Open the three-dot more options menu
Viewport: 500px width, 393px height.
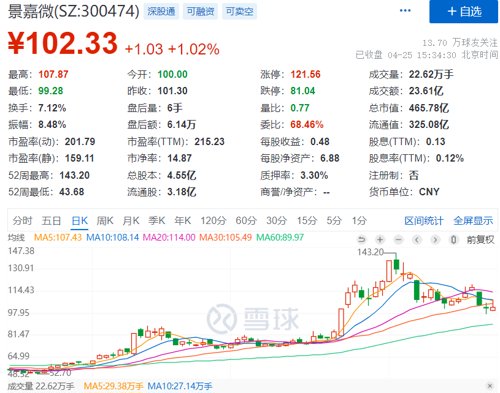[405, 11]
